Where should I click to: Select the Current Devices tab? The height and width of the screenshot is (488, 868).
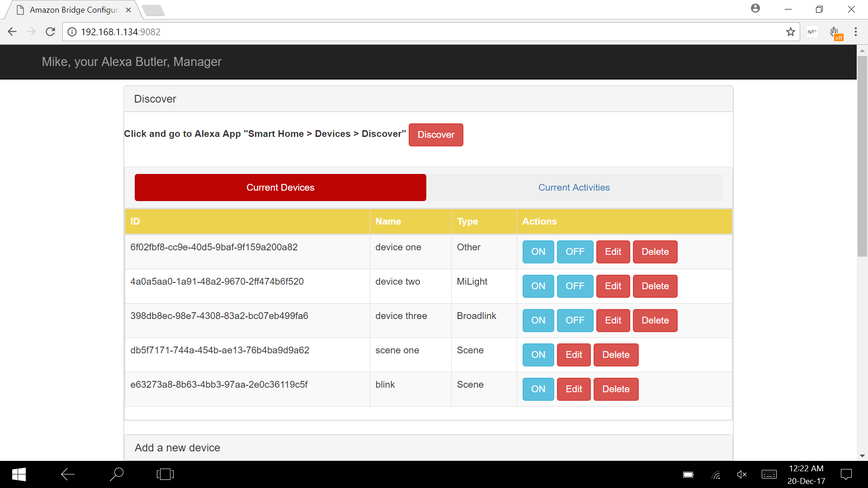coord(280,188)
